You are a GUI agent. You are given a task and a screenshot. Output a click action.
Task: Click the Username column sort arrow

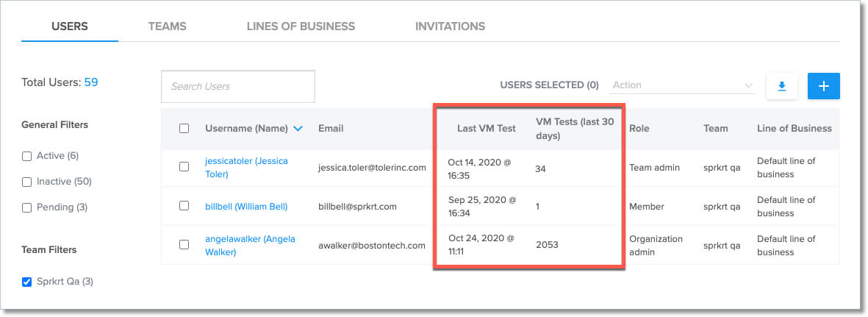298,129
